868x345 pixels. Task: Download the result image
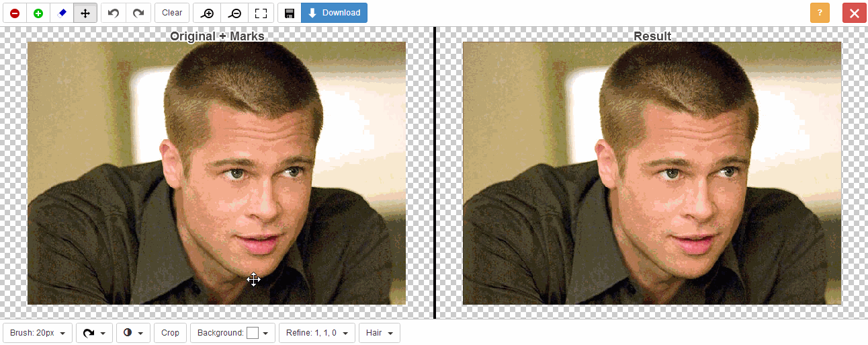tap(334, 13)
